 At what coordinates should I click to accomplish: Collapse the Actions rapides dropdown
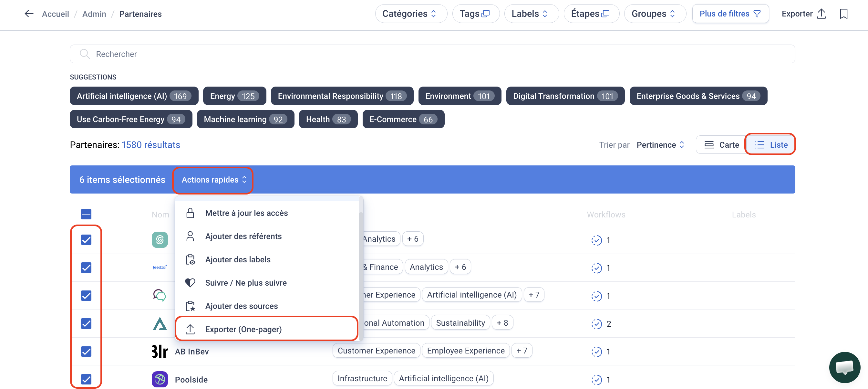pos(214,180)
